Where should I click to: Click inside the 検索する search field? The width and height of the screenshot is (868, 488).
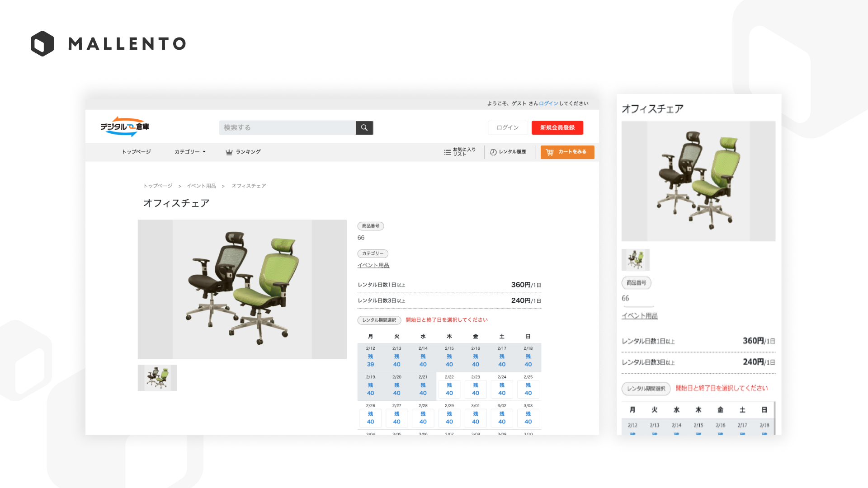(287, 128)
